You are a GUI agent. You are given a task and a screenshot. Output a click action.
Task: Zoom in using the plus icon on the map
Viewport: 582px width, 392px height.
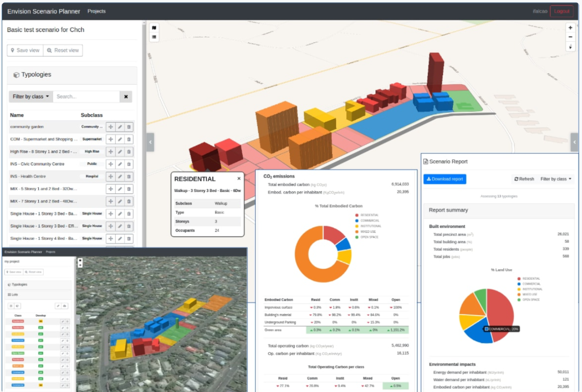pyautogui.click(x=570, y=27)
